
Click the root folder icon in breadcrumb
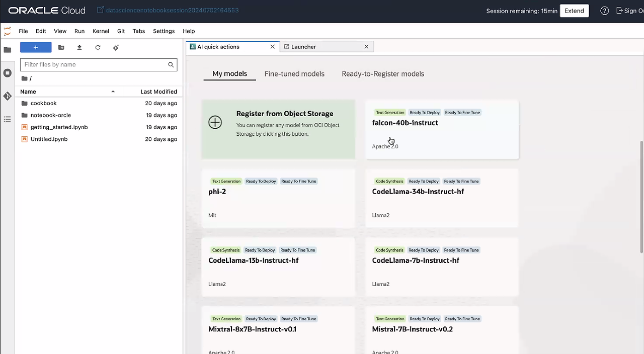point(24,78)
